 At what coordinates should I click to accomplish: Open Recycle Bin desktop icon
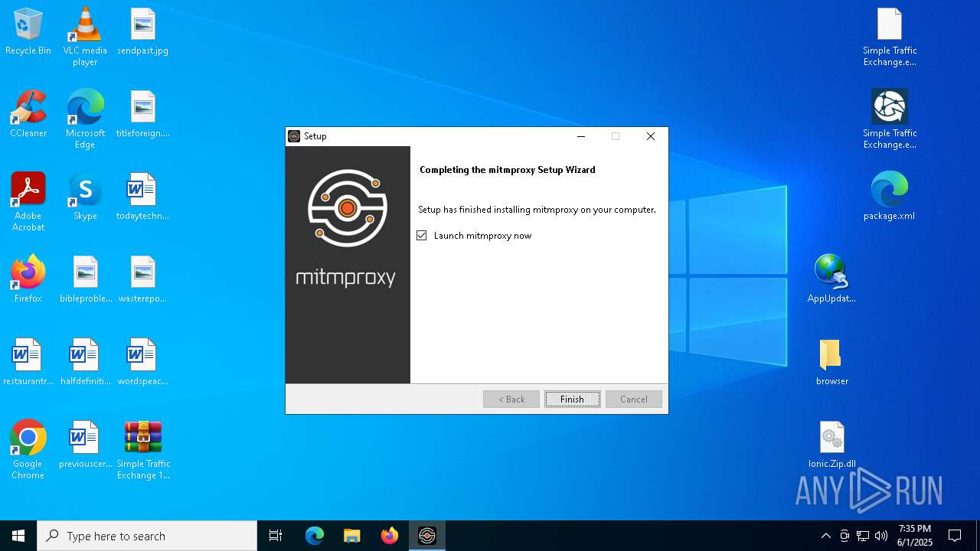pos(28,32)
